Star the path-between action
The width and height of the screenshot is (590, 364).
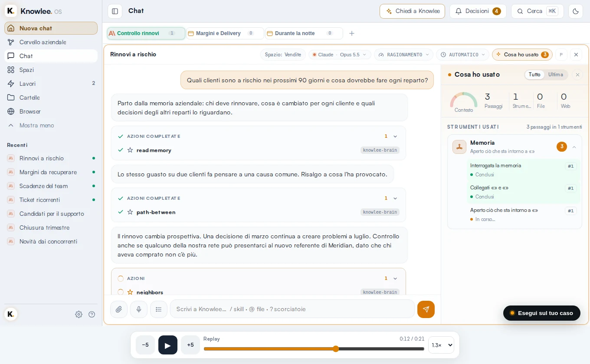click(130, 212)
